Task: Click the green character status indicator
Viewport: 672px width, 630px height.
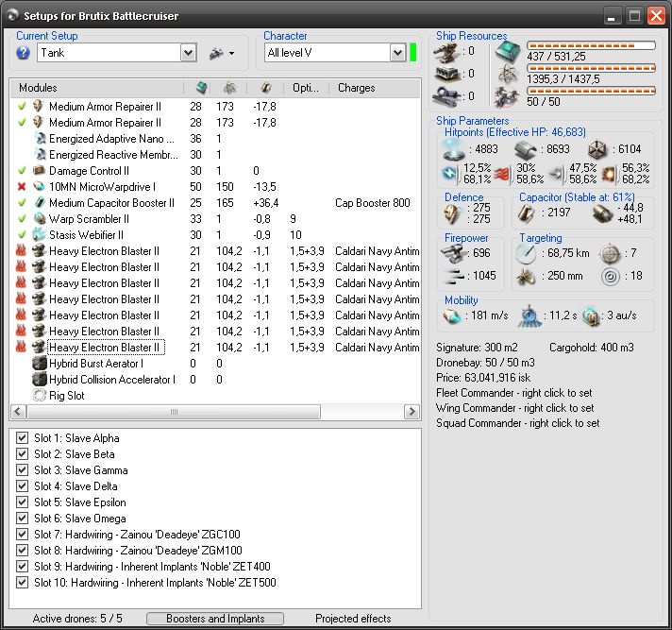Action: (x=413, y=52)
